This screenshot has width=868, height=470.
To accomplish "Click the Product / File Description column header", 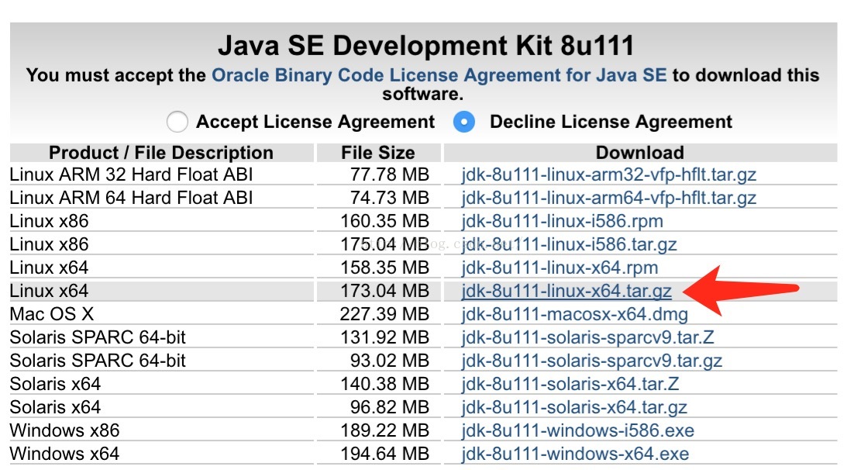I will pos(160,153).
